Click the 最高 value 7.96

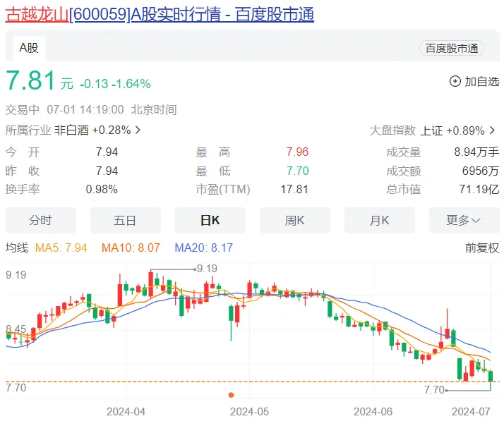tap(297, 152)
